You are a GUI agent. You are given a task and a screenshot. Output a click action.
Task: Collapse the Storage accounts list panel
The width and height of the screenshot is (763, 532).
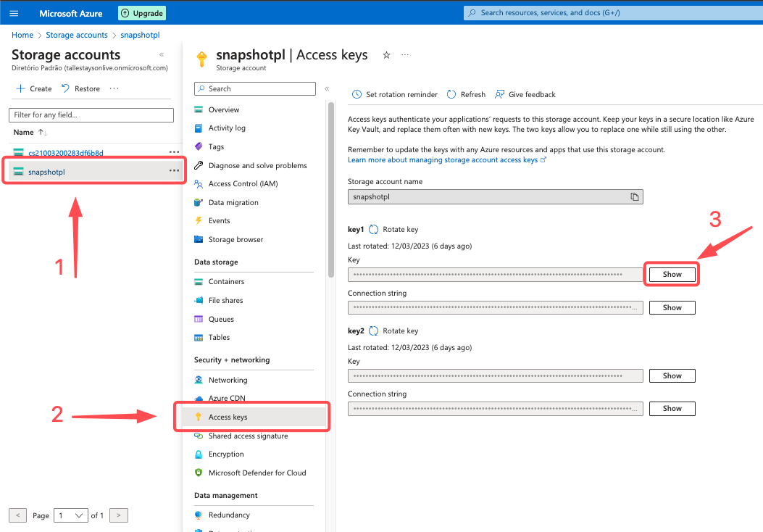tap(161, 54)
